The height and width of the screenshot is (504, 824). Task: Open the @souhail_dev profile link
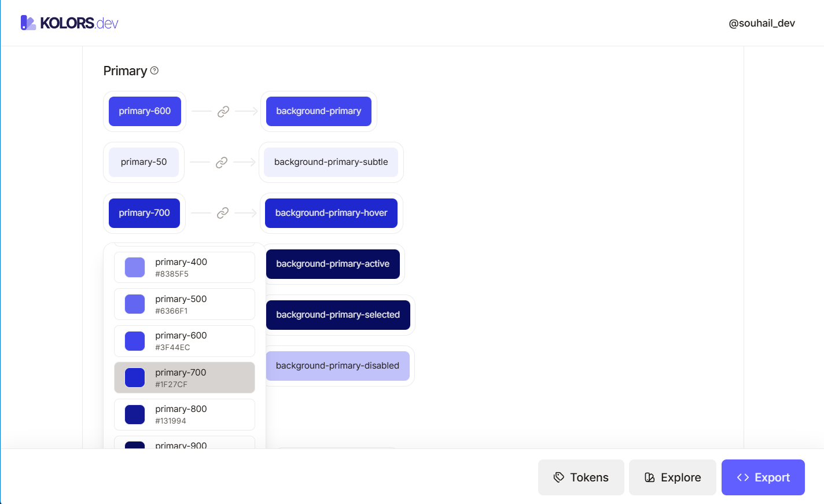point(762,23)
